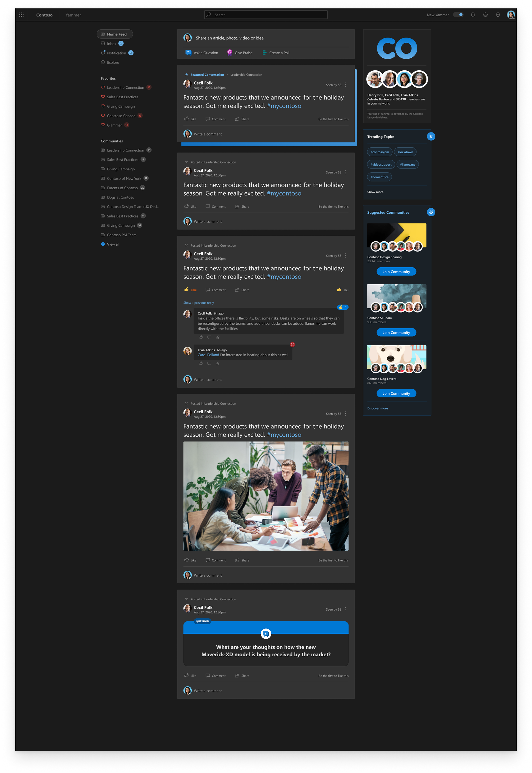Open the app launcher grid icon

[x=21, y=15]
